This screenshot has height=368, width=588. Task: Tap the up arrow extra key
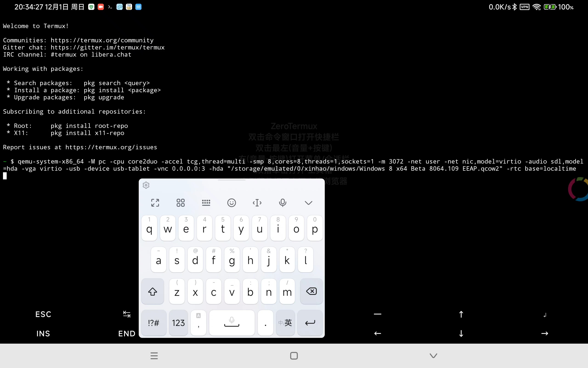pos(461,314)
